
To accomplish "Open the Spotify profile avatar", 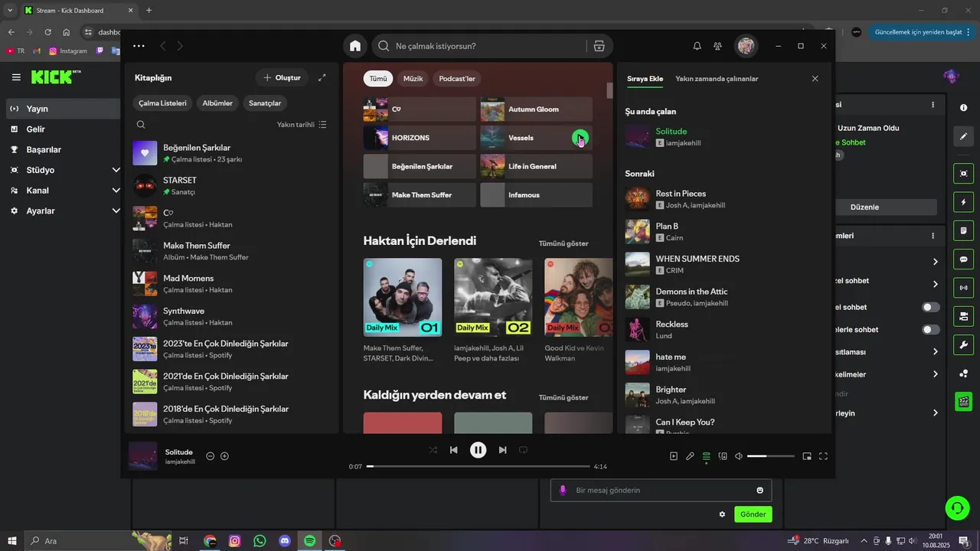I will 746,46.
